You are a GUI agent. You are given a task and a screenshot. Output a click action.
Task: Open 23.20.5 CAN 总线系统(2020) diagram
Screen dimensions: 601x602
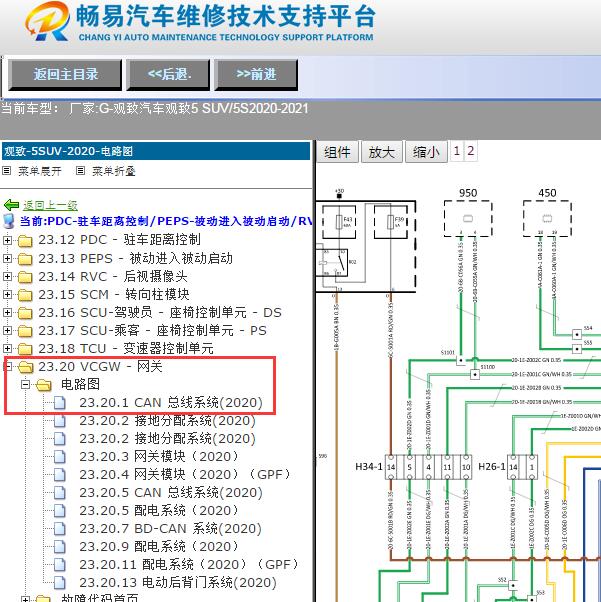[x=171, y=493]
